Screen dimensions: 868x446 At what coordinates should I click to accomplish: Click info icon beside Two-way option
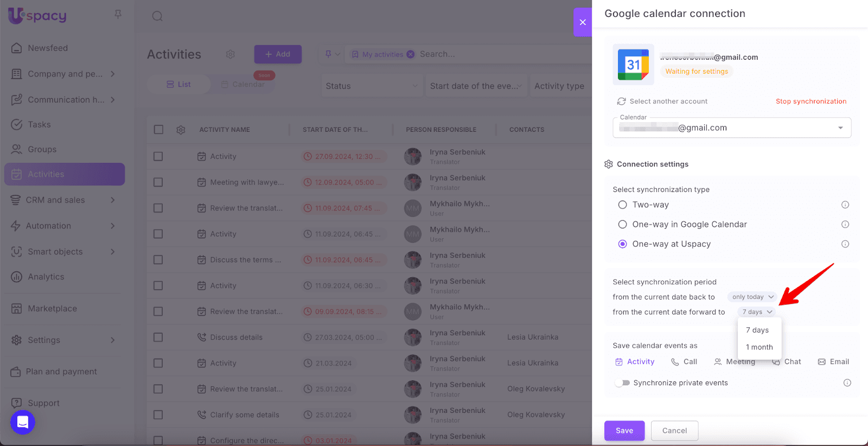845,205
